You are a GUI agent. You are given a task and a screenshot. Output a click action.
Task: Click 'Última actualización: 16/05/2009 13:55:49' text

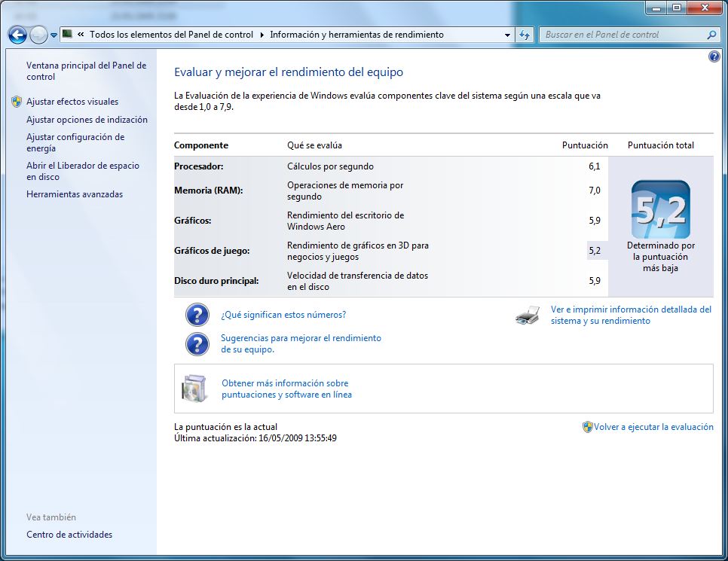point(255,438)
